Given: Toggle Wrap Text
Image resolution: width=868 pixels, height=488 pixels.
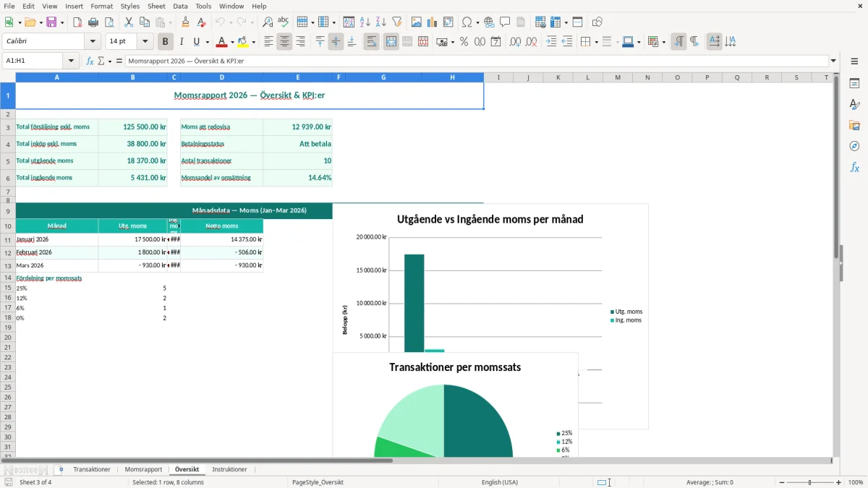Looking at the screenshot, I should click(x=372, y=42).
